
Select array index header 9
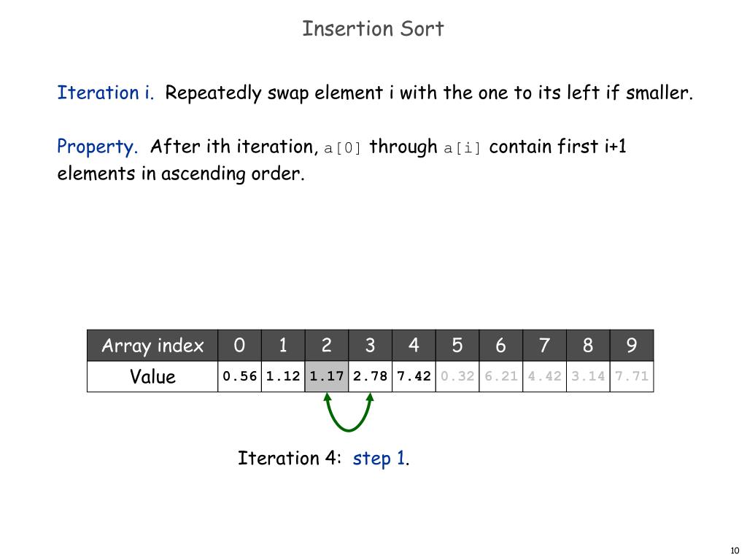pos(632,345)
